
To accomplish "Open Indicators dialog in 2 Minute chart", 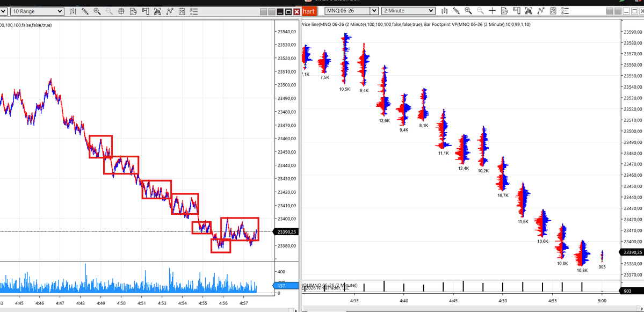I will [x=541, y=11].
